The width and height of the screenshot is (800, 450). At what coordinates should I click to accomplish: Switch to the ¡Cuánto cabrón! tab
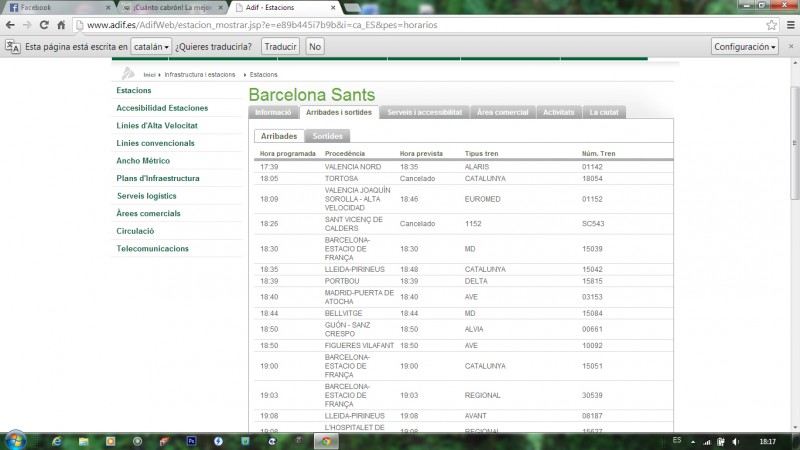pyautogui.click(x=171, y=8)
